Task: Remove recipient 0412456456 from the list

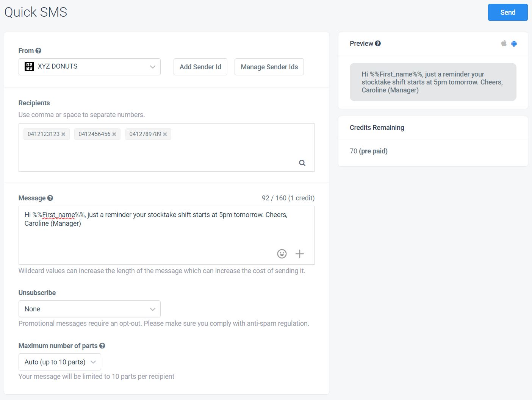Action: click(114, 134)
